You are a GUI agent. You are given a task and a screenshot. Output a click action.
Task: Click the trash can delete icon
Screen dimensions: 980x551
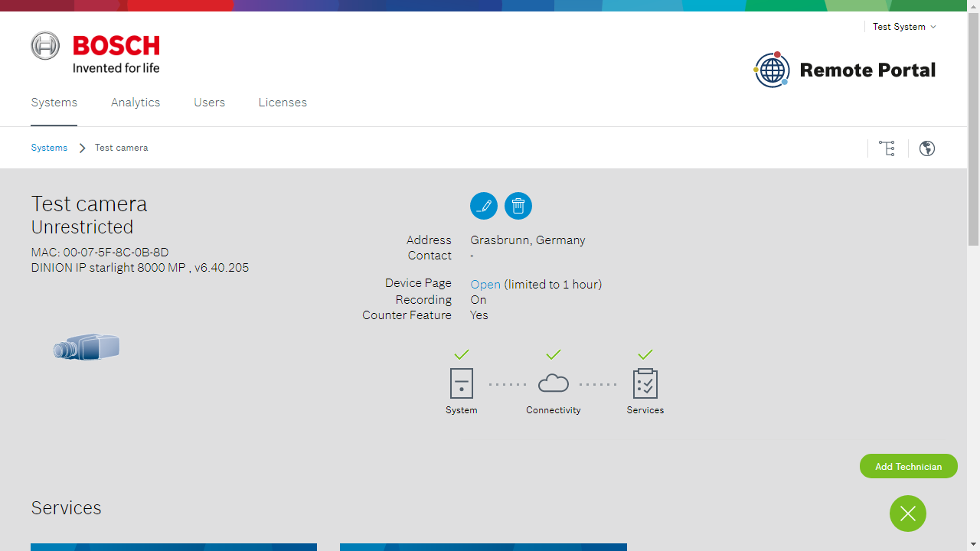pos(518,206)
